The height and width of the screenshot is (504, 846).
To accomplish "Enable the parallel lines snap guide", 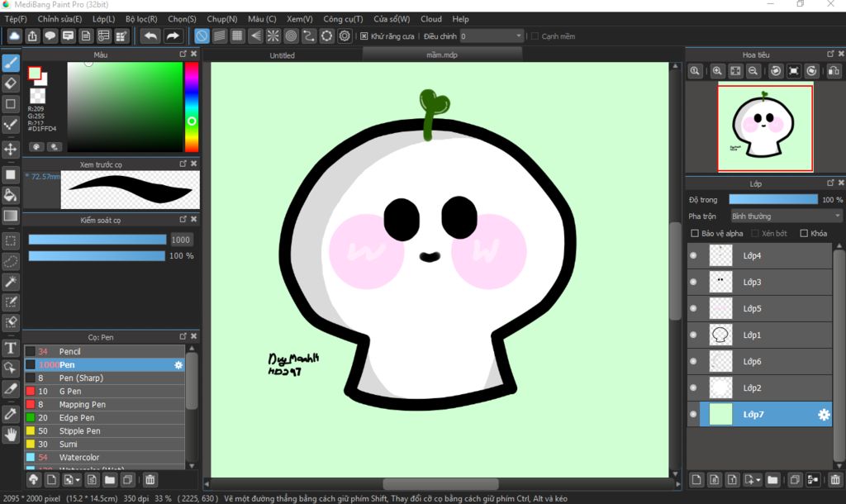I will pos(219,36).
